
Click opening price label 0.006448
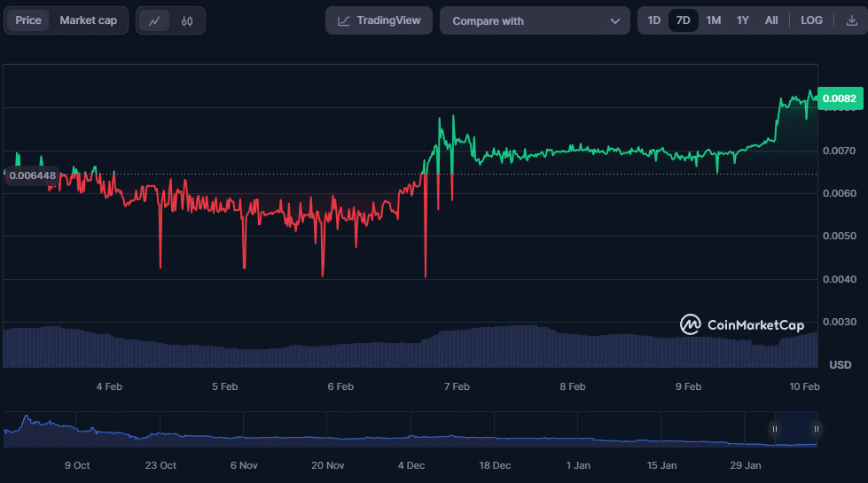(x=32, y=176)
